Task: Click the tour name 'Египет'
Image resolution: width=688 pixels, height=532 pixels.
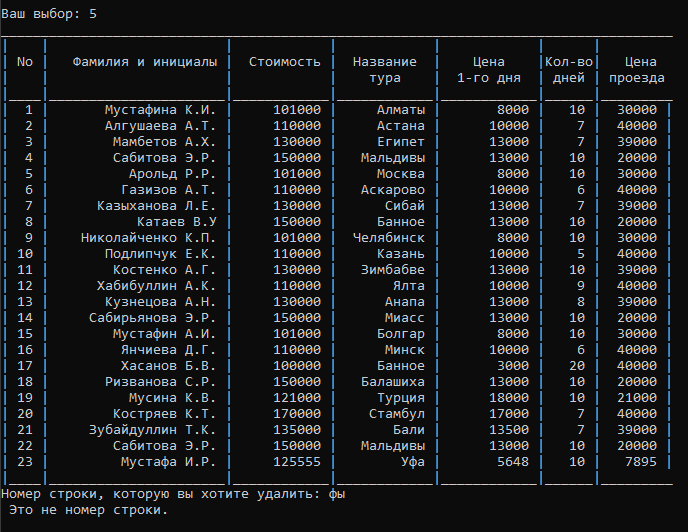Action: (401, 142)
